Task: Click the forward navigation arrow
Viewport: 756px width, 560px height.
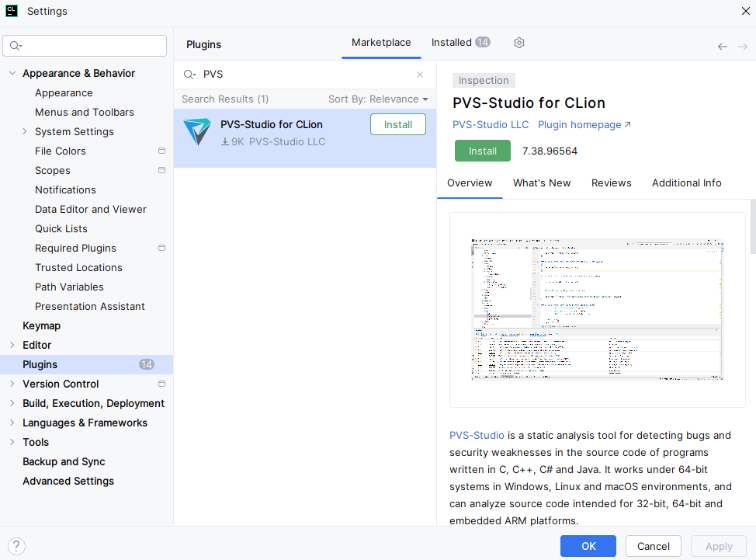Action: pos(743,47)
